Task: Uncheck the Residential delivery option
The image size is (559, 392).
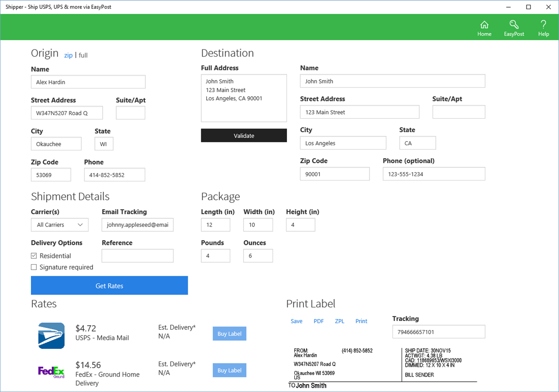Action: 34,256
